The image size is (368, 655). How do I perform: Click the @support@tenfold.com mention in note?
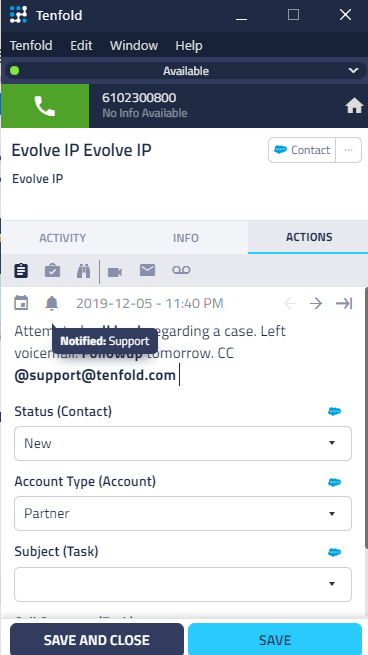pyautogui.click(x=95, y=375)
